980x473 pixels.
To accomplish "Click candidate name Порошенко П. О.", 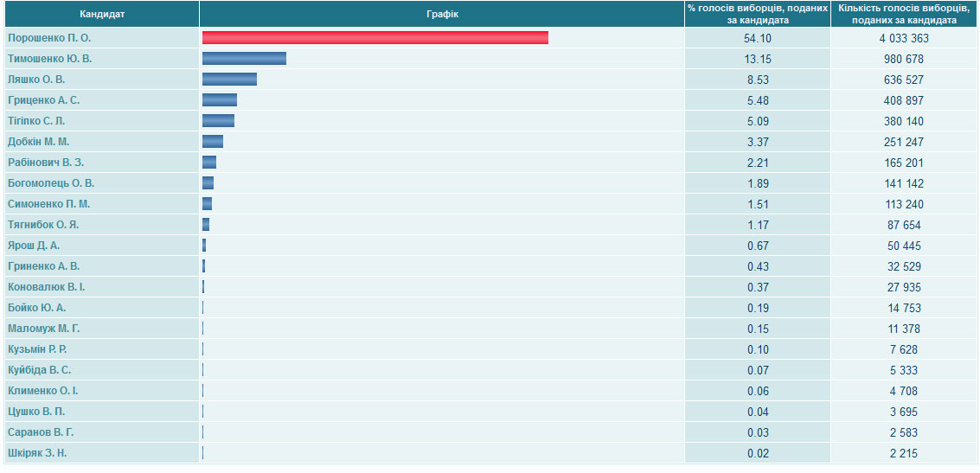I will 49,38.
